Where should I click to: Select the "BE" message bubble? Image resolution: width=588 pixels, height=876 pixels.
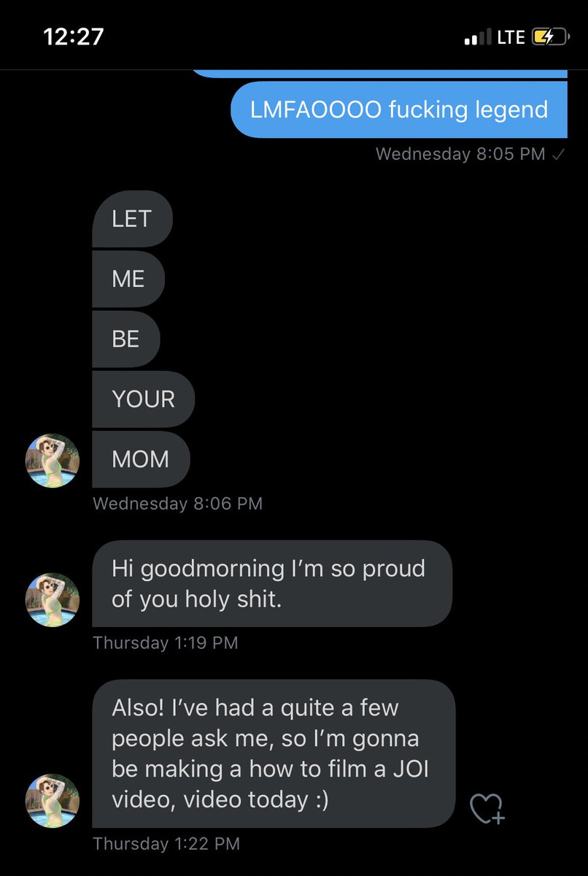tap(125, 339)
